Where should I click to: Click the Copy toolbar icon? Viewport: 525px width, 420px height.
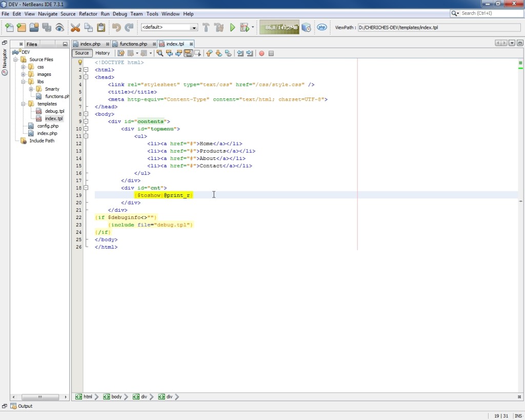pyautogui.click(x=88, y=28)
